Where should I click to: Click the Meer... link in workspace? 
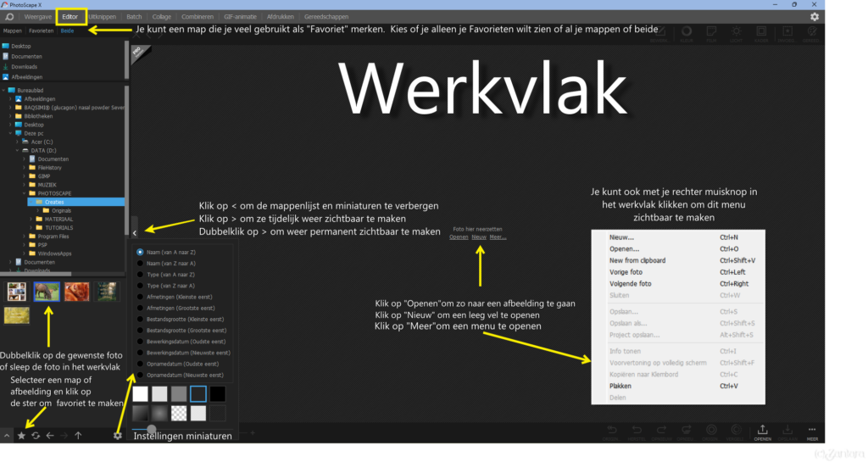click(498, 237)
